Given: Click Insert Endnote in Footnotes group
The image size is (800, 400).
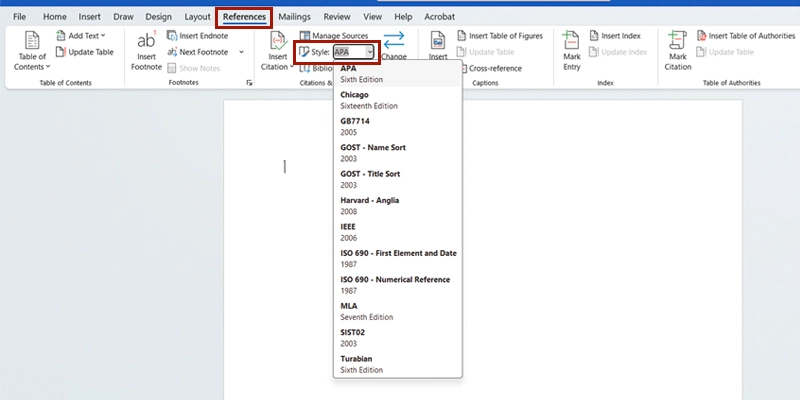Looking at the screenshot, I should coord(196,36).
